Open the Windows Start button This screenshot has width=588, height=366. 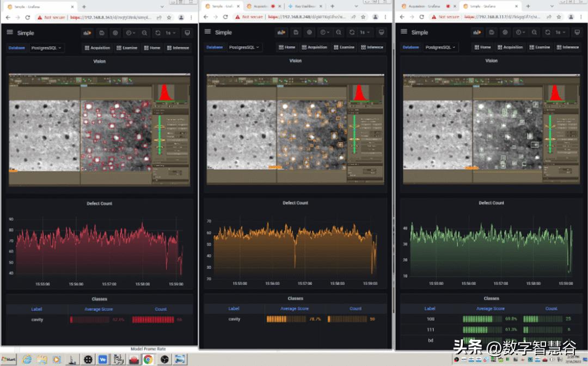pyautogui.click(x=9, y=359)
